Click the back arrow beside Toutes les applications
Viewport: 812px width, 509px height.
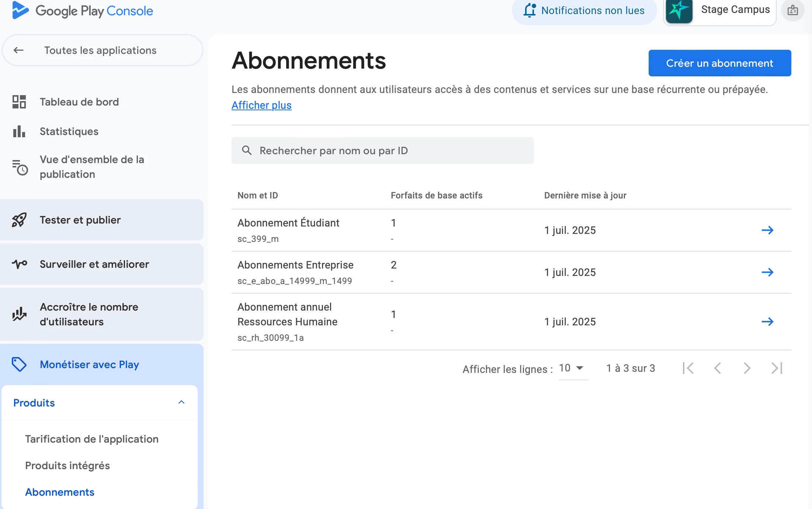click(18, 50)
